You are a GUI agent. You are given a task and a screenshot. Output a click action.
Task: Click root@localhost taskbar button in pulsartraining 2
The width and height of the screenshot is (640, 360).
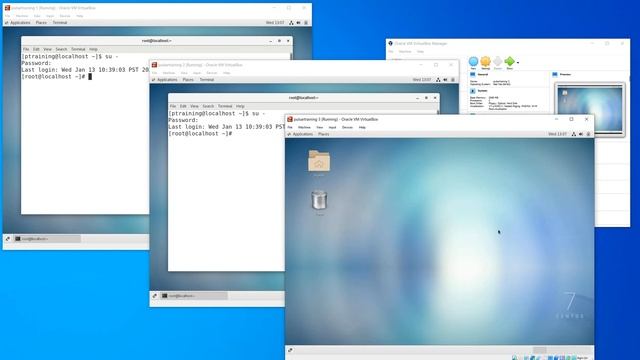[194, 296]
